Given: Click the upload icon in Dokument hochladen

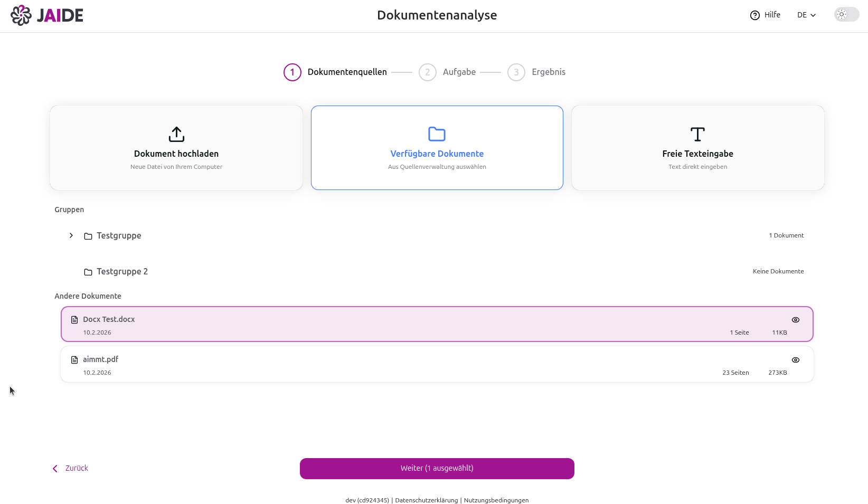Looking at the screenshot, I should [x=176, y=135].
